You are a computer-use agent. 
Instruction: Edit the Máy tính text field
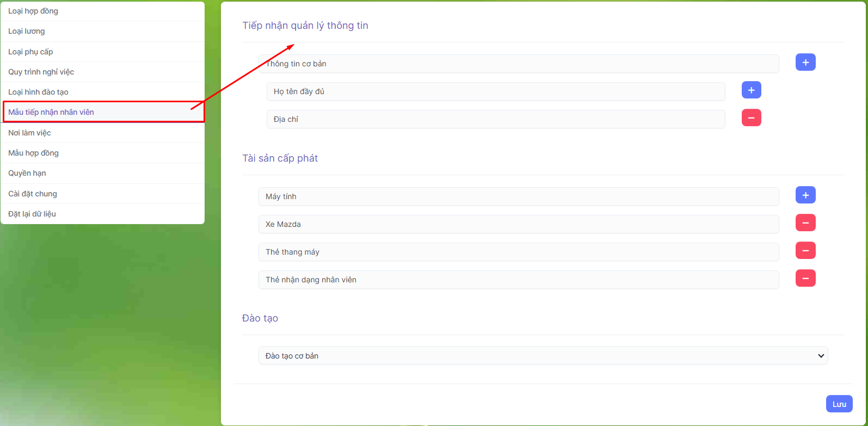[518, 196]
